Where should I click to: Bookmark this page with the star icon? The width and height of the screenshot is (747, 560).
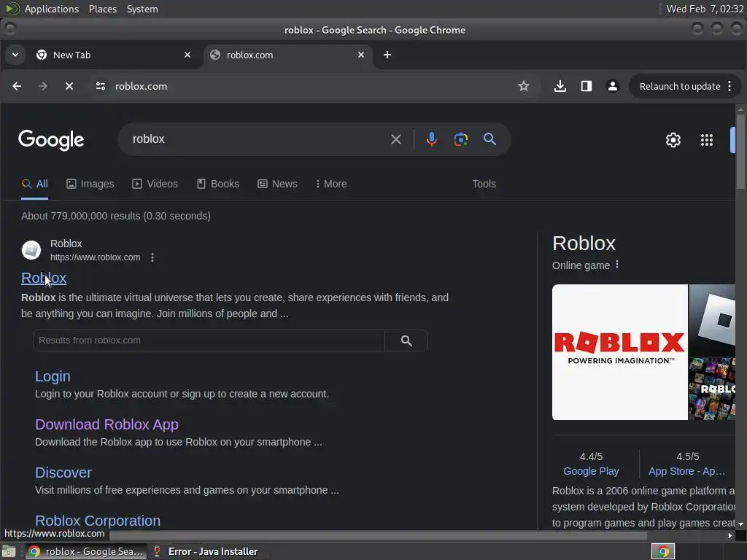(x=524, y=86)
